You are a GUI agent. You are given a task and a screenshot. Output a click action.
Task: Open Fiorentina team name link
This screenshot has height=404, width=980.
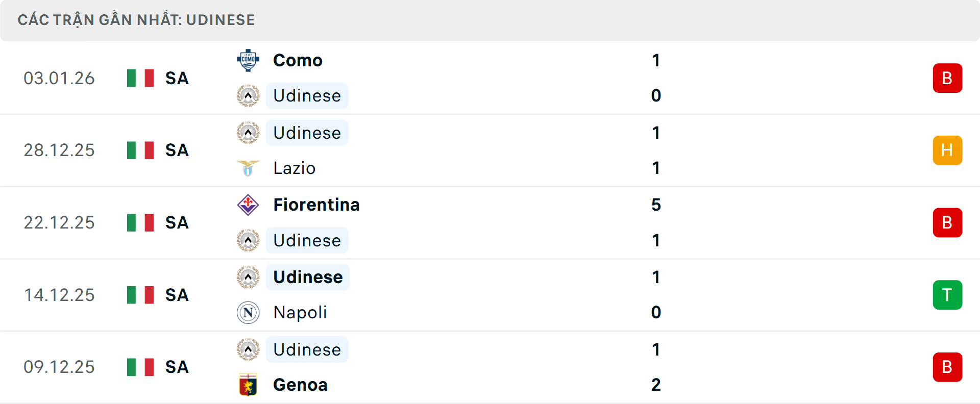[316, 205]
